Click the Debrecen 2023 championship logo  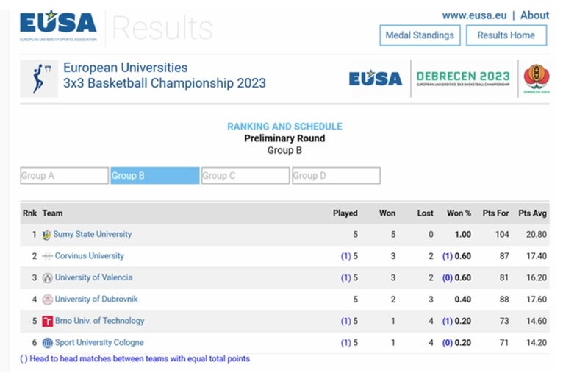[x=463, y=79]
